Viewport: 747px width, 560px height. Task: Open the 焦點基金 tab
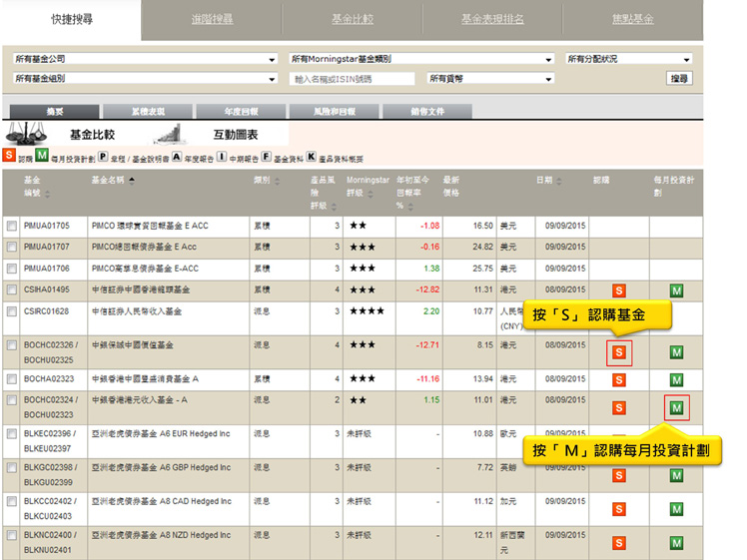[633, 19]
